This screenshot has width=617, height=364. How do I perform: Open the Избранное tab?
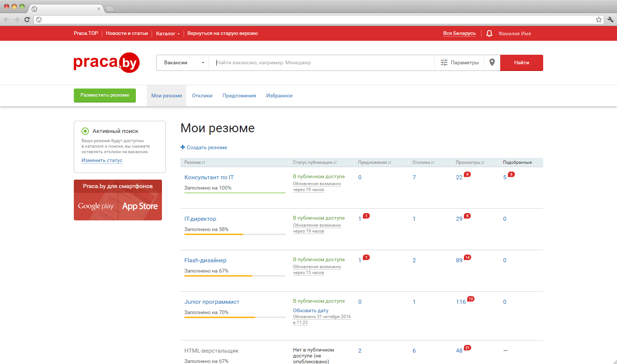coord(279,95)
